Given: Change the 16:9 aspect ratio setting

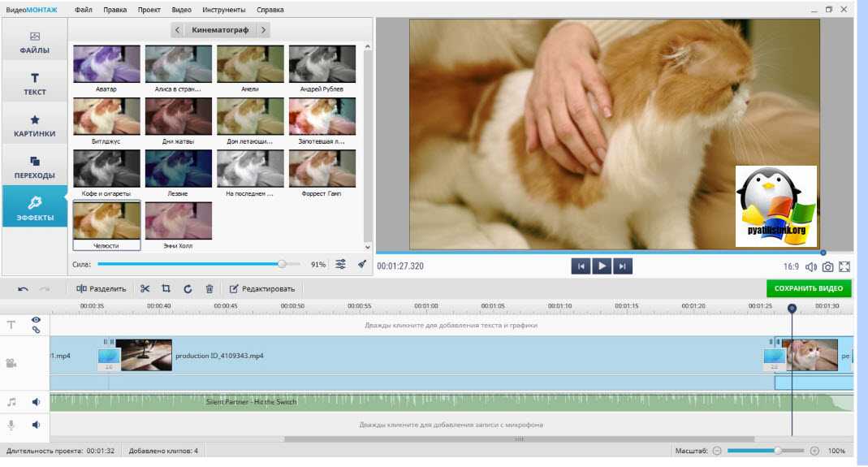Looking at the screenshot, I should [x=791, y=266].
